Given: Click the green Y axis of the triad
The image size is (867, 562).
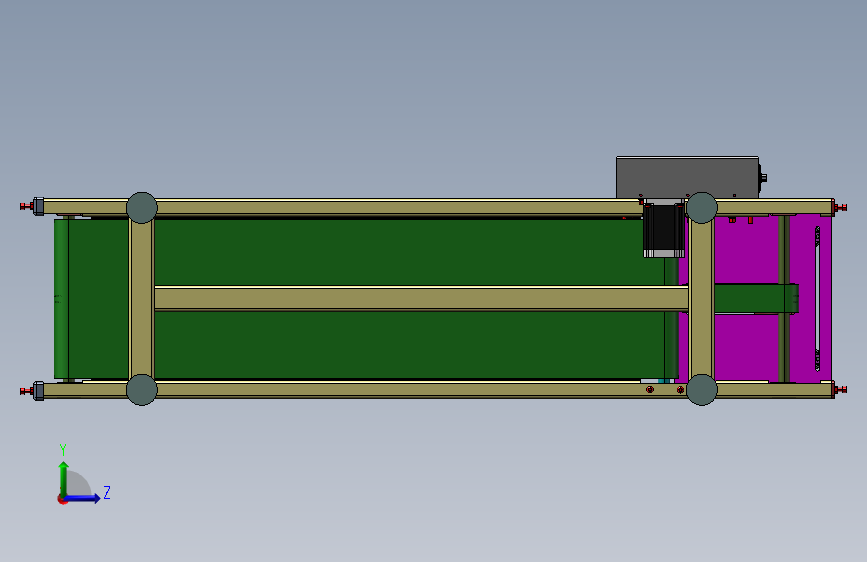Looking at the screenshot, I should point(64,479).
